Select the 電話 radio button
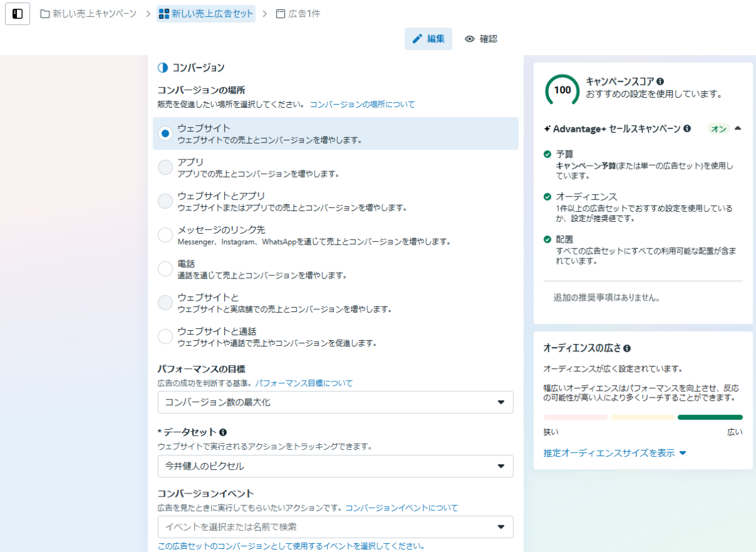This screenshot has width=756, height=552. (x=165, y=269)
